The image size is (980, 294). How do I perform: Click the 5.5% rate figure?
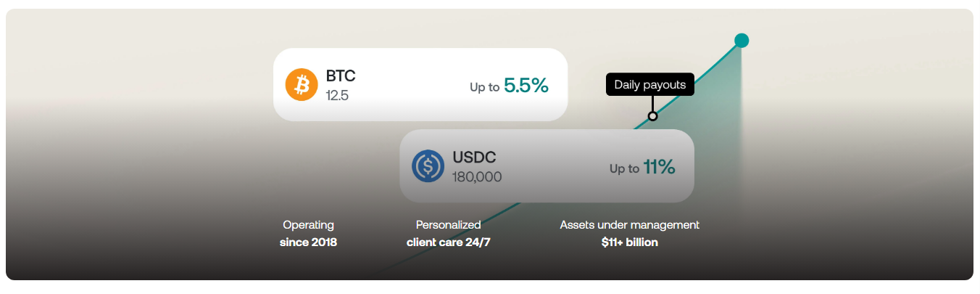526,86
